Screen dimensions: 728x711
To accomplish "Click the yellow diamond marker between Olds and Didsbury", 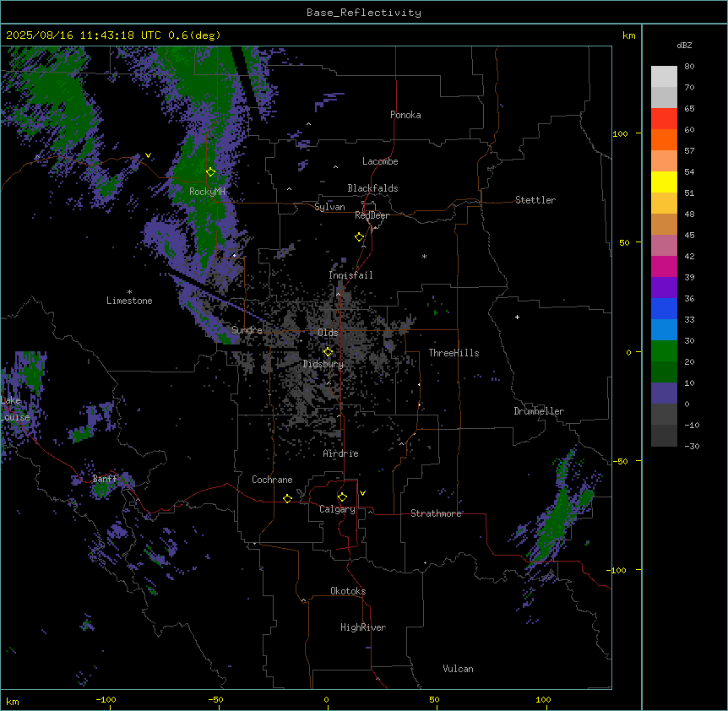I will tap(329, 352).
